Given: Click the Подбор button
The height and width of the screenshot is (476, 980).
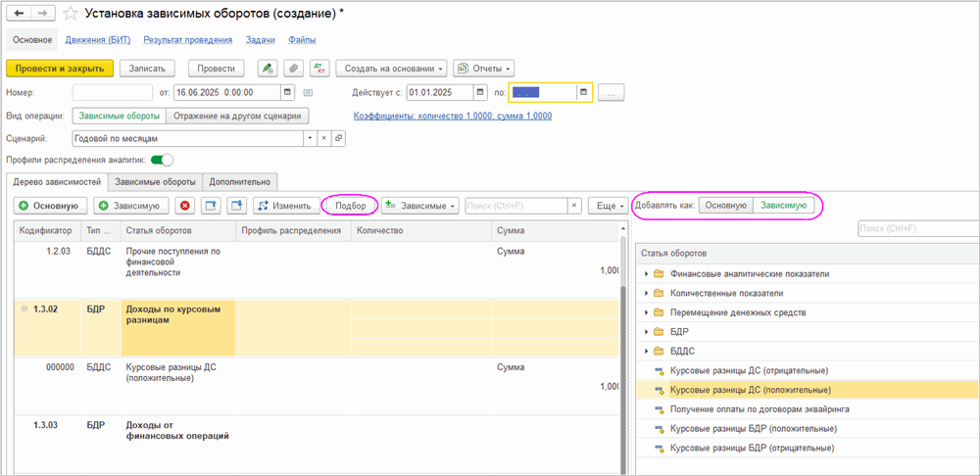Looking at the screenshot, I should pyautogui.click(x=351, y=206).
